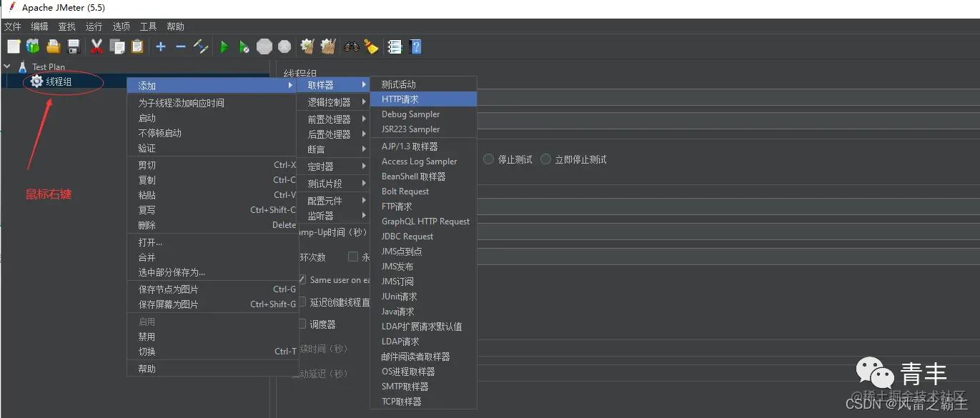
Task: Select 测试活动 in sampler list
Action: [423, 84]
